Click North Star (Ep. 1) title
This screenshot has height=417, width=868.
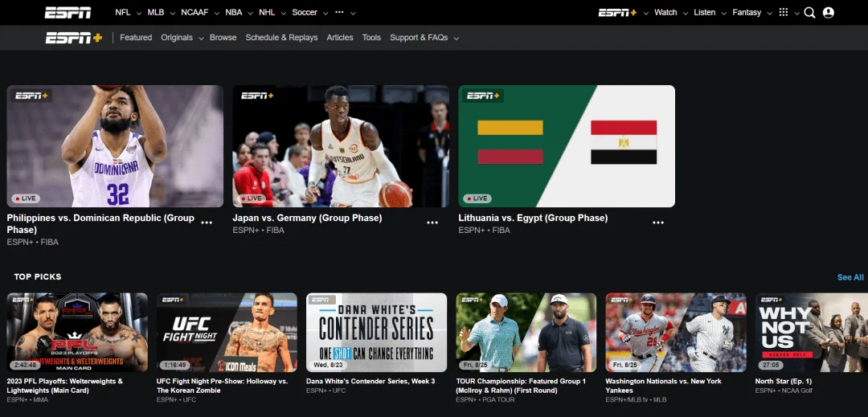(x=784, y=381)
